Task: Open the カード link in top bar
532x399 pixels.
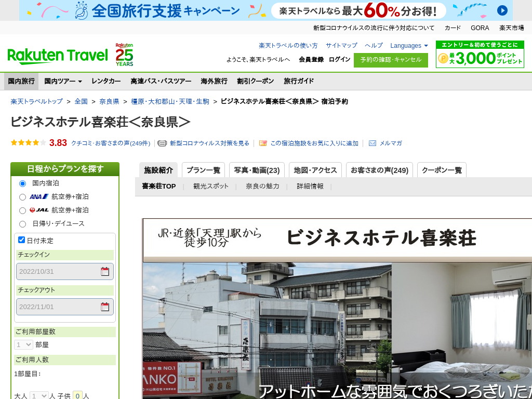Action: pyautogui.click(x=453, y=28)
